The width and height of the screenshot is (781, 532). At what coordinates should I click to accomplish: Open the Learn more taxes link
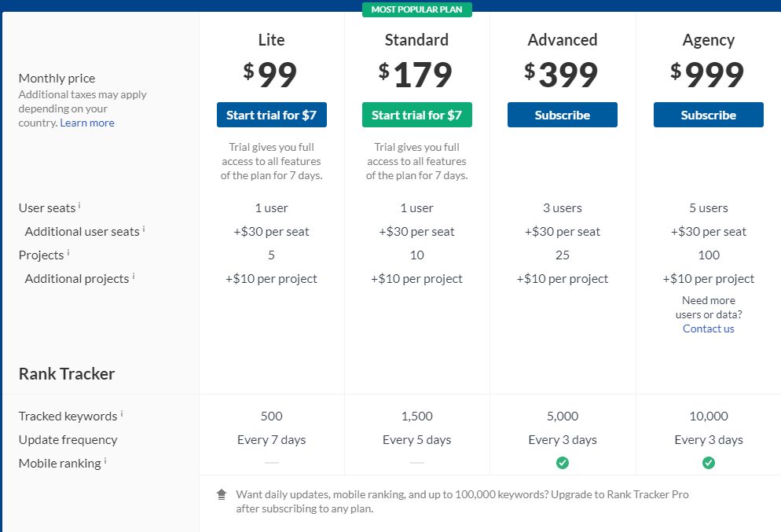87,123
